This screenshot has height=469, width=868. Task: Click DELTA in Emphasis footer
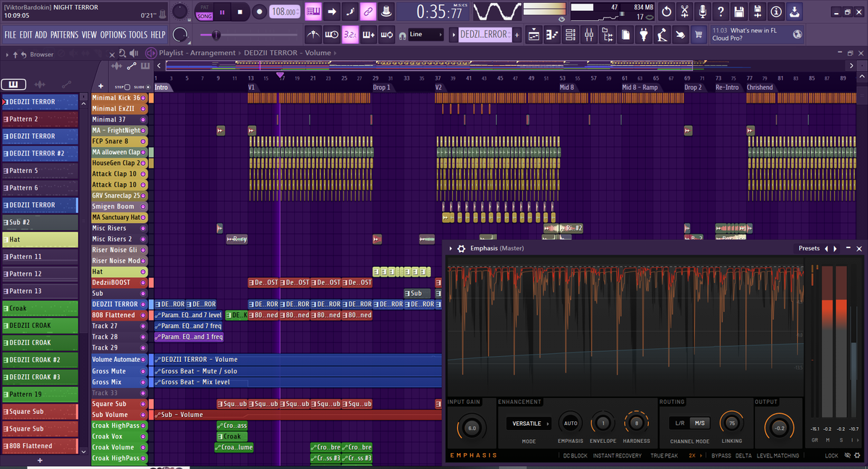743,456
